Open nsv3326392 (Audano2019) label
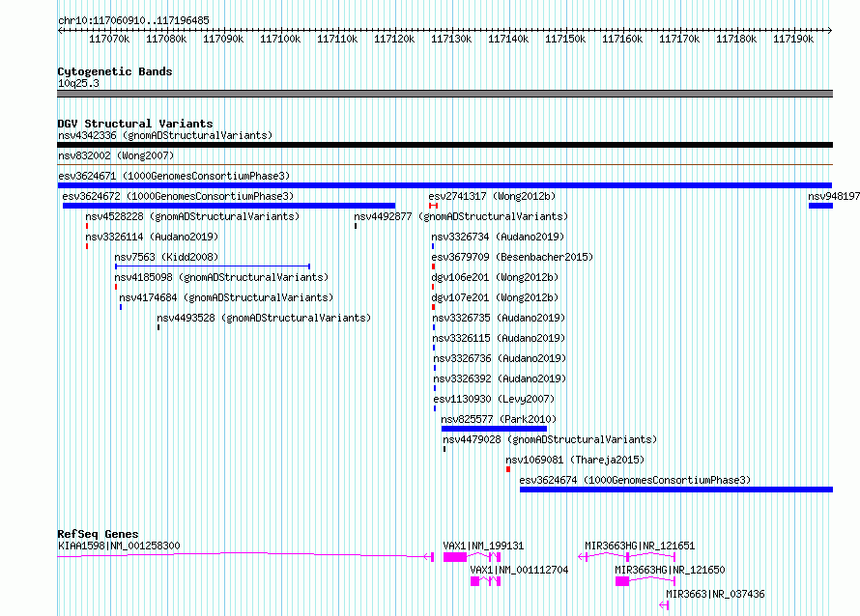Image resolution: width=860 pixels, height=616 pixels. click(x=500, y=378)
